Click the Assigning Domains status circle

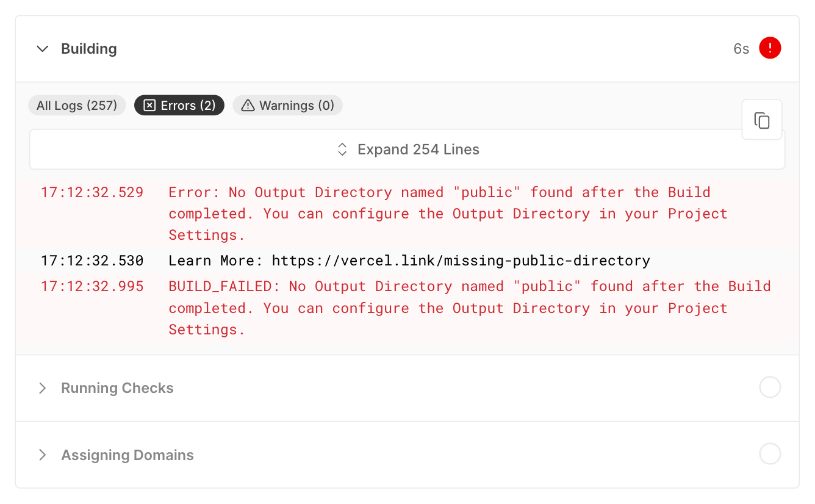(770, 454)
